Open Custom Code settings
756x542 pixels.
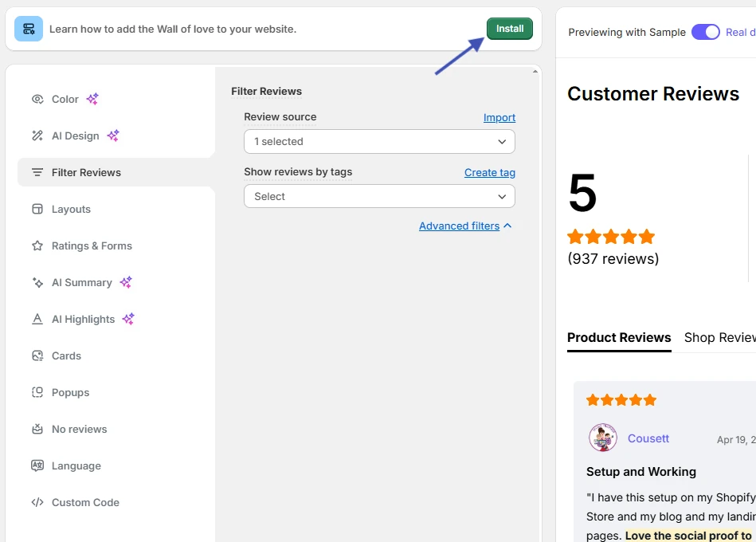[x=85, y=502]
